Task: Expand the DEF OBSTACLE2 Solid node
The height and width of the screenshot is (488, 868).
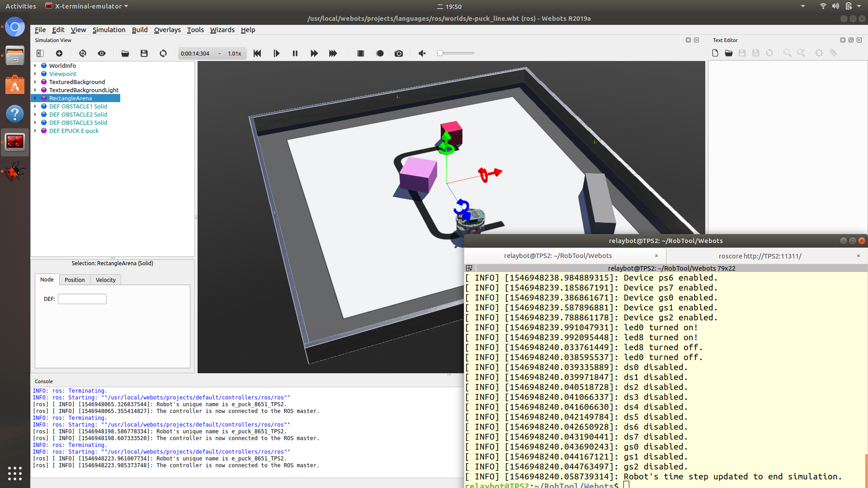Action: 35,114
